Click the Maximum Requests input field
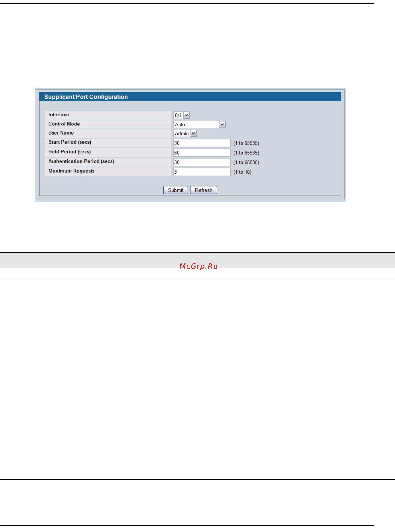 (202, 172)
